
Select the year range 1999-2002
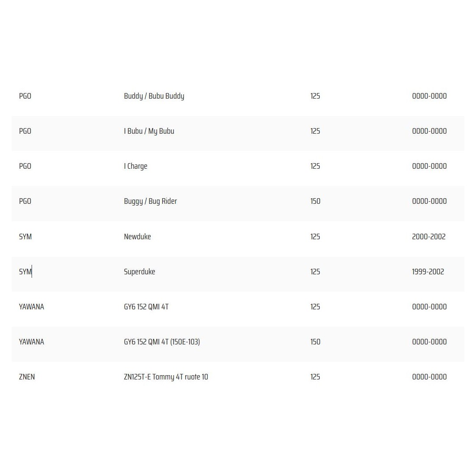coord(428,272)
